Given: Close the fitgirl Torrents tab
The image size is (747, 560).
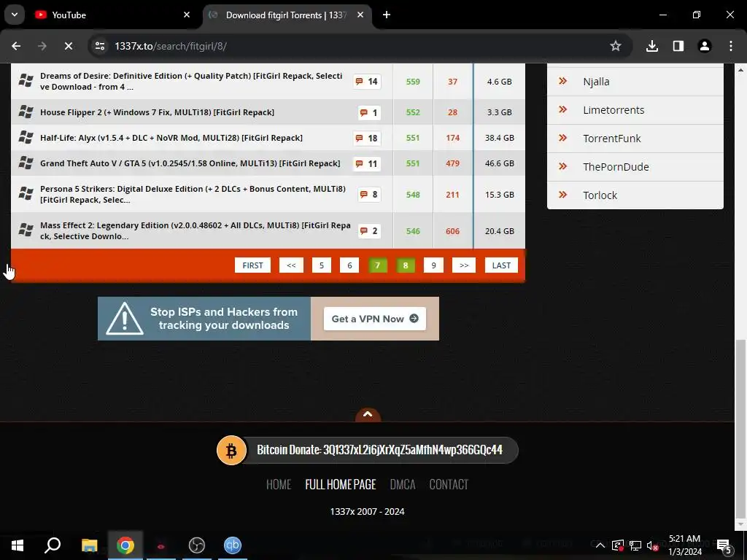Looking at the screenshot, I should (x=360, y=15).
